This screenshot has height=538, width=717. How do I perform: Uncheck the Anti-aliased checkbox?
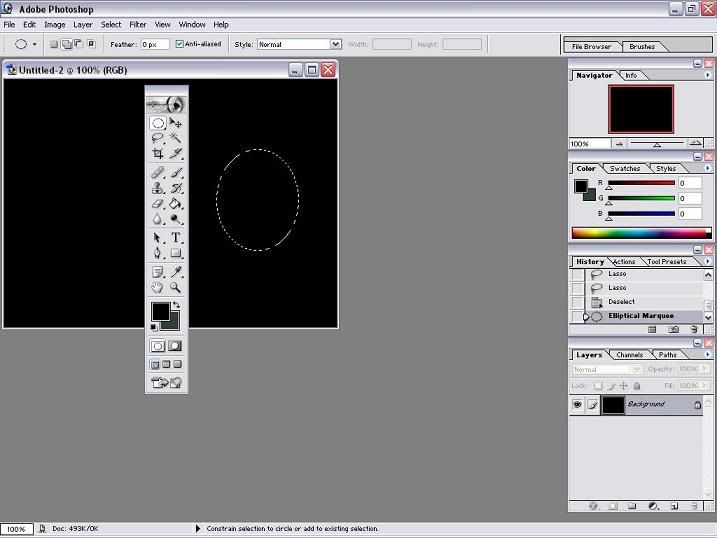click(x=180, y=44)
